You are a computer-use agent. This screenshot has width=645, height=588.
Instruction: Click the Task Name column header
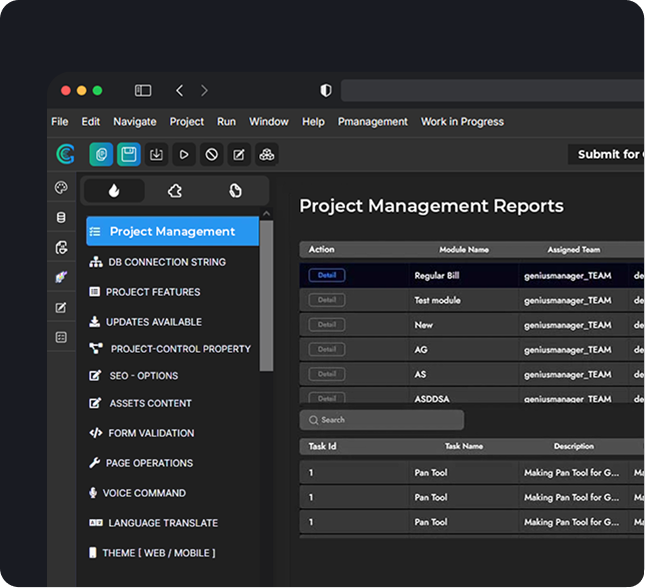click(x=464, y=446)
